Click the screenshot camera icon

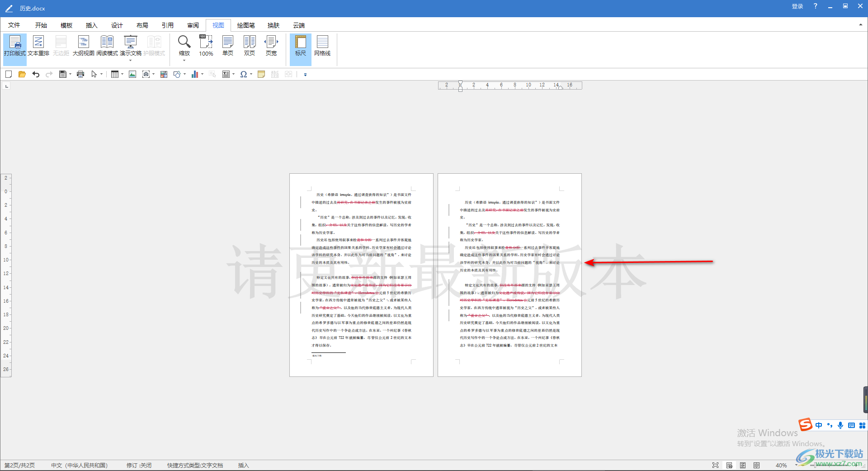point(146,74)
